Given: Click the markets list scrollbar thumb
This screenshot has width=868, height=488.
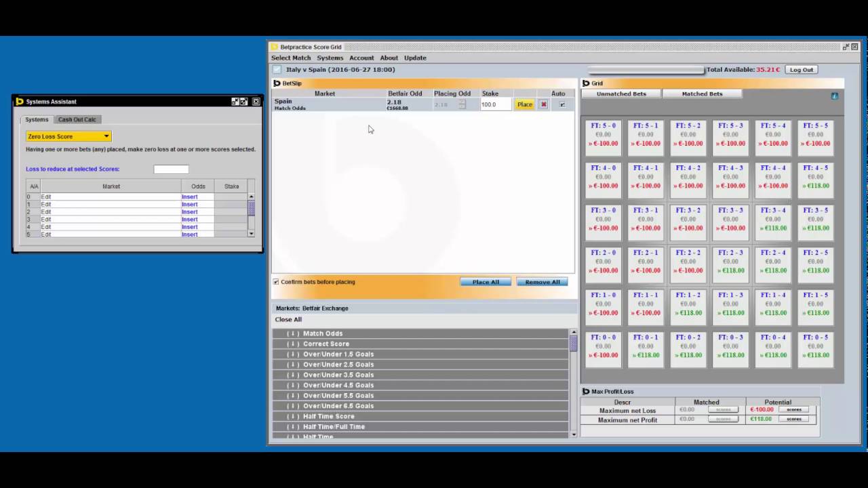Looking at the screenshot, I should click(x=573, y=343).
